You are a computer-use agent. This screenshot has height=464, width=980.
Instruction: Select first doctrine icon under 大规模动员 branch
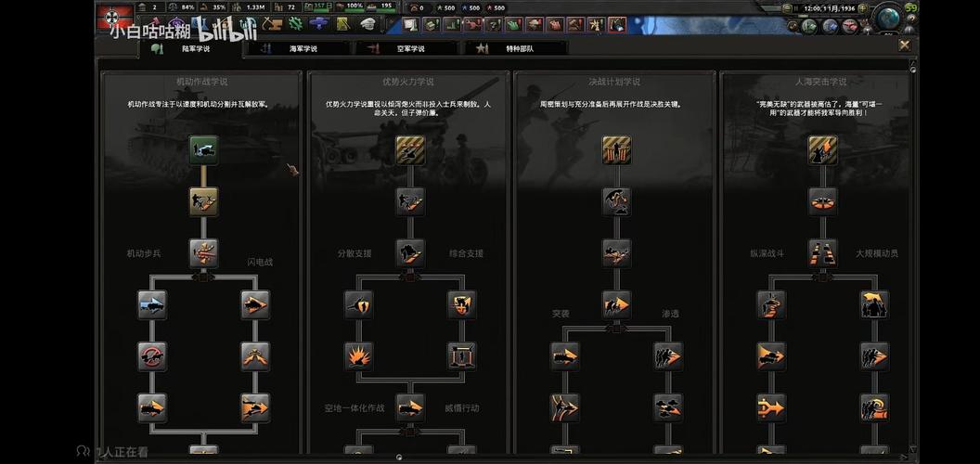pos(873,303)
